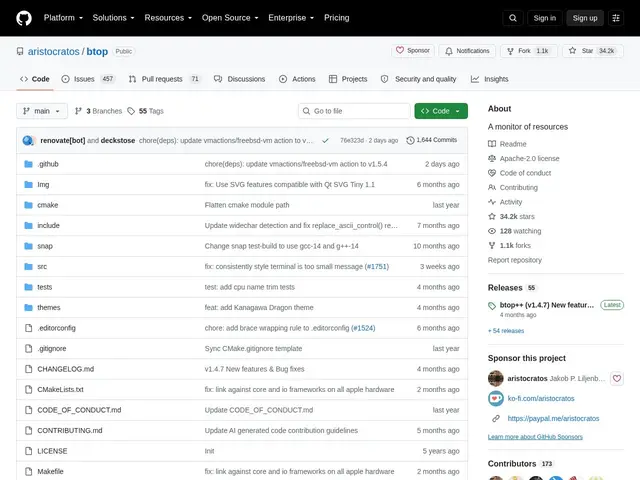The image size is (640, 480).
Task: Click the release tag icon beside btop++ v1.4.7
Action: (x=492, y=306)
